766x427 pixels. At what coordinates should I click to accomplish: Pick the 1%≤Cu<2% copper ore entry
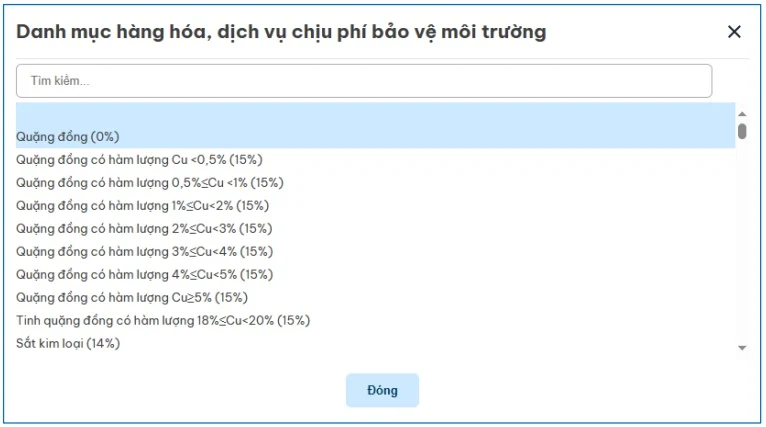coord(142,205)
